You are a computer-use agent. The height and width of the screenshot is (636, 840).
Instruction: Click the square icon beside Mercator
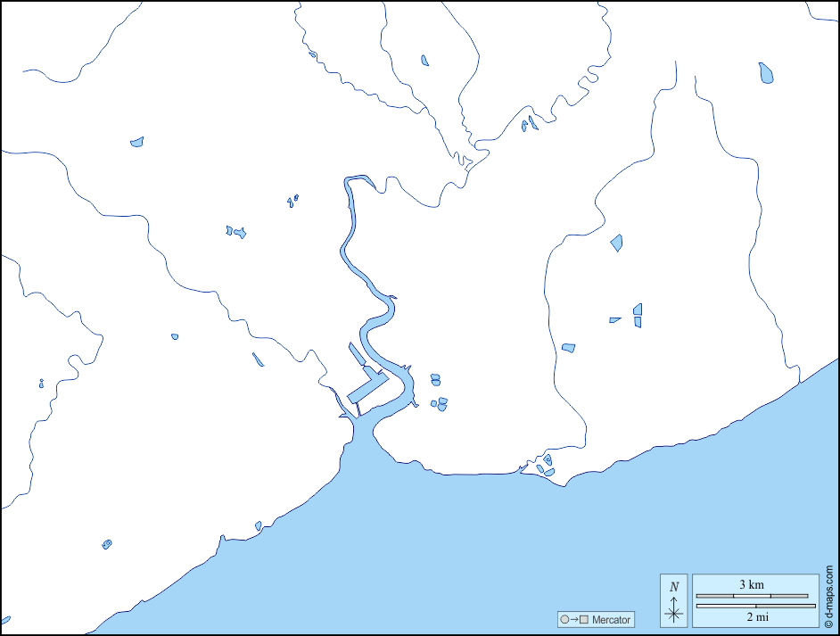click(584, 620)
